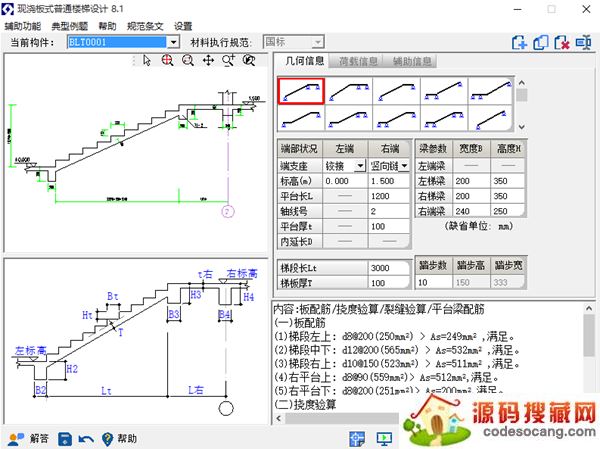Image resolution: width=600 pixels, height=449 pixels.
Task: Click the platform thickness 100 field
Action: [x=389, y=227]
